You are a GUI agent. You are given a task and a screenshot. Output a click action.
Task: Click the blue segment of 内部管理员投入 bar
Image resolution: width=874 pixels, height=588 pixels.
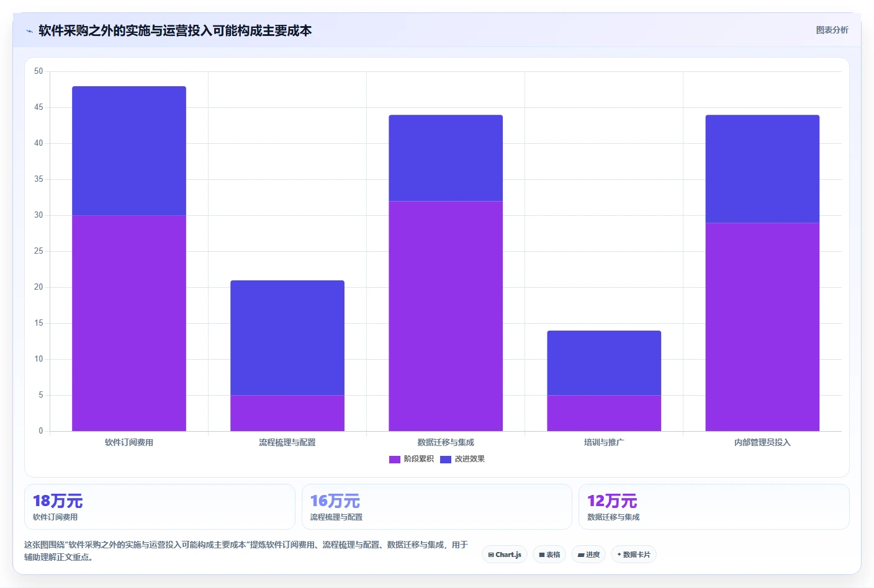762,169
